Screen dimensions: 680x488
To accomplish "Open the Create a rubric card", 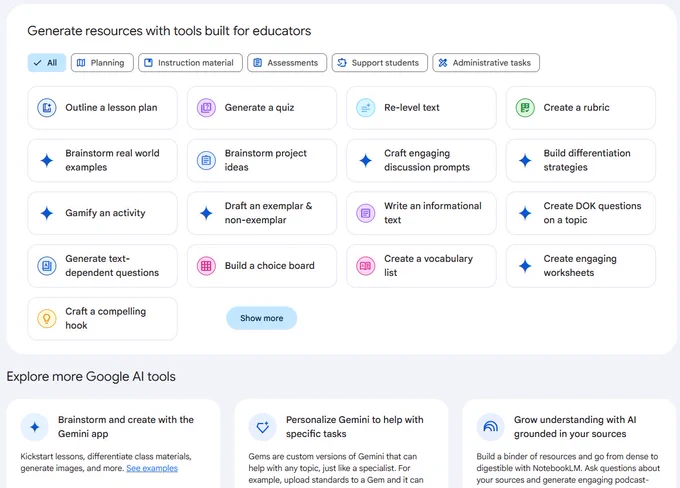I will [x=581, y=108].
